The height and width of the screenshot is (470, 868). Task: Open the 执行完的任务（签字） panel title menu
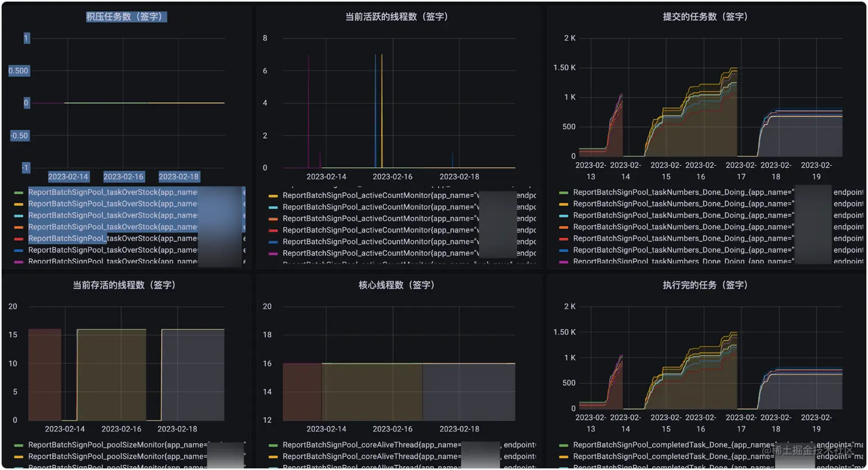tap(706, 285)
